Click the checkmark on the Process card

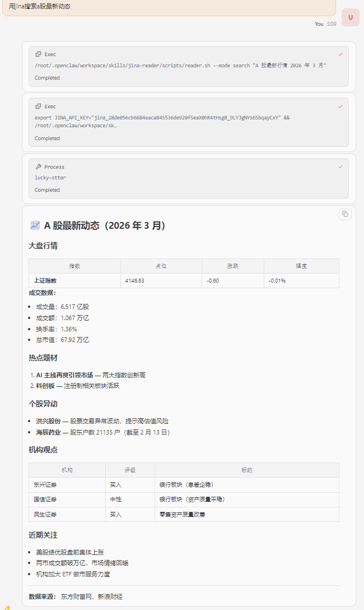(340, 167)
